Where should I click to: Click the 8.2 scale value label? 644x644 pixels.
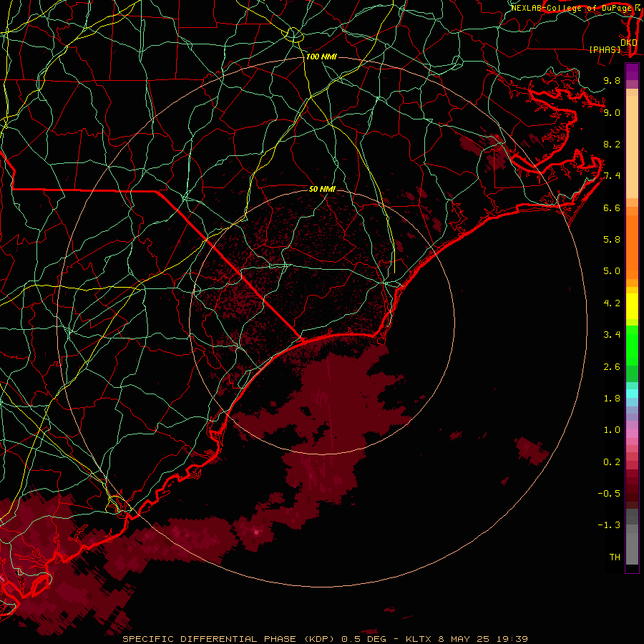(612, 144)
